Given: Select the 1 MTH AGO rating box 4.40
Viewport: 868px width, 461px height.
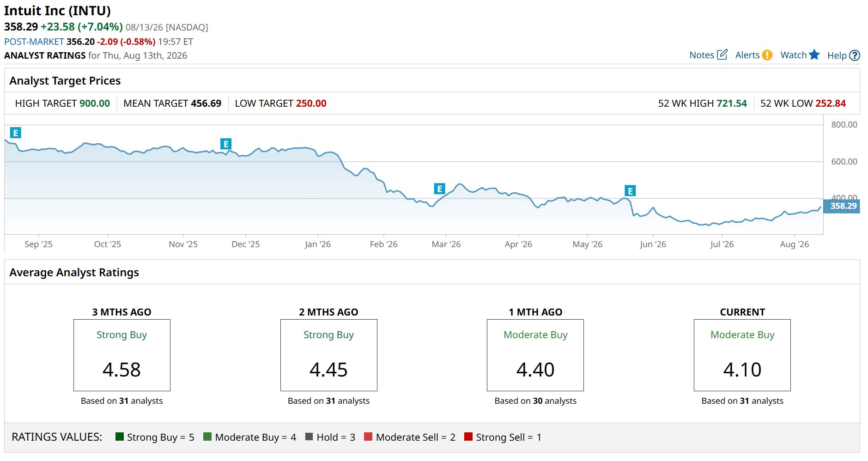Looking at the screenshot, I should [x=535, y=355].
